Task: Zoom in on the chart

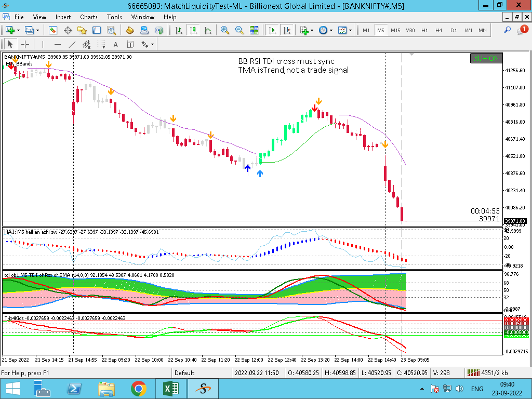Action: click(x=225, y=30)
